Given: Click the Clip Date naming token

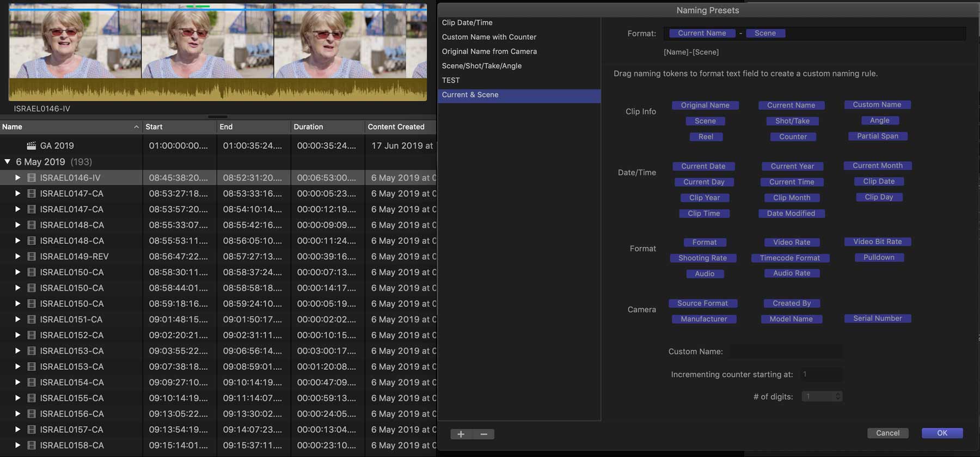Looking at the screenshot, I should click(x=879, y=181).
